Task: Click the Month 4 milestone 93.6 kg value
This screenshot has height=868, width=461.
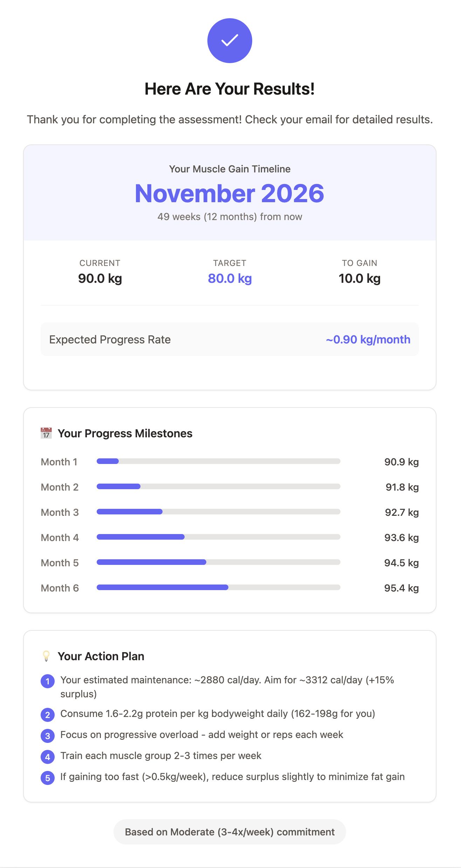Action: click(x=401, y=538)
